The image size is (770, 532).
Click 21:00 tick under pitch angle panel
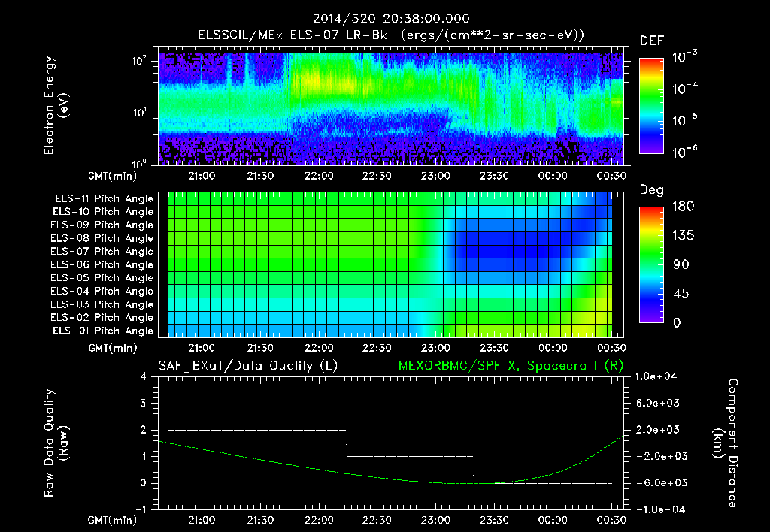tap(202, 348)
